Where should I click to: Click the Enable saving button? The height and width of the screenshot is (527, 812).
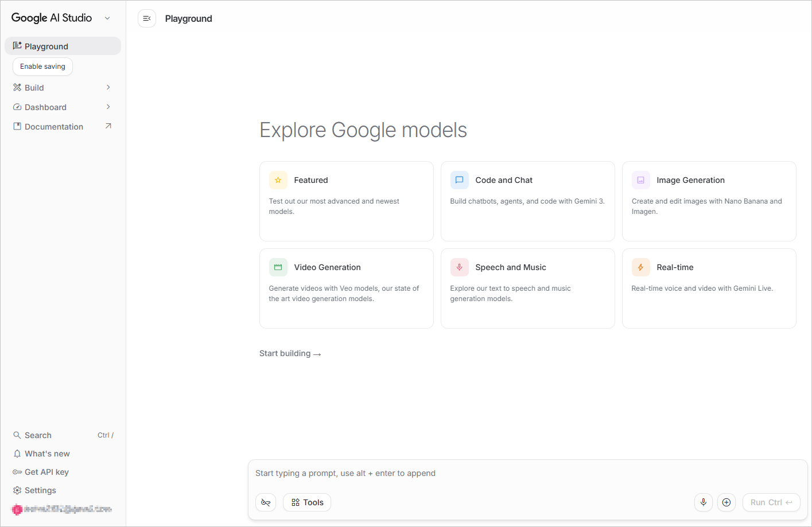(x=42, y=66)
